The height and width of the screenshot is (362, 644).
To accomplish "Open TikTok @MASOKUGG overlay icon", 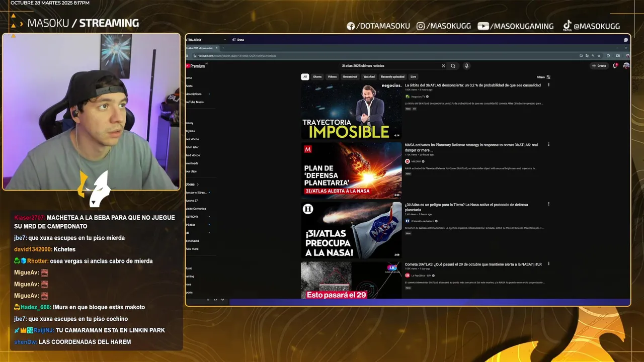I will click(567, 26).
